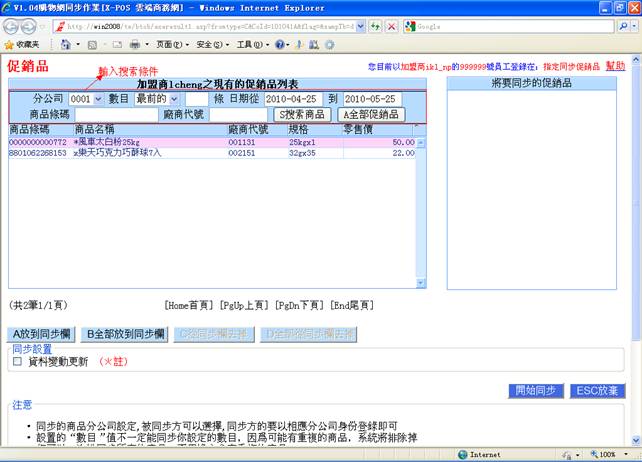
Task: Enable the 資料變動更新 checkbox
Action: pyautogui.click(x=17, y=362)
